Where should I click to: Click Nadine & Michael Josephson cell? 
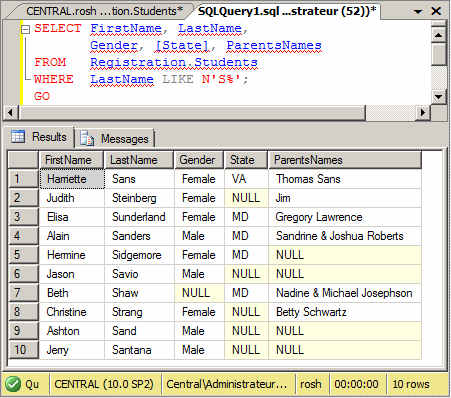click(x=345, y=293)
